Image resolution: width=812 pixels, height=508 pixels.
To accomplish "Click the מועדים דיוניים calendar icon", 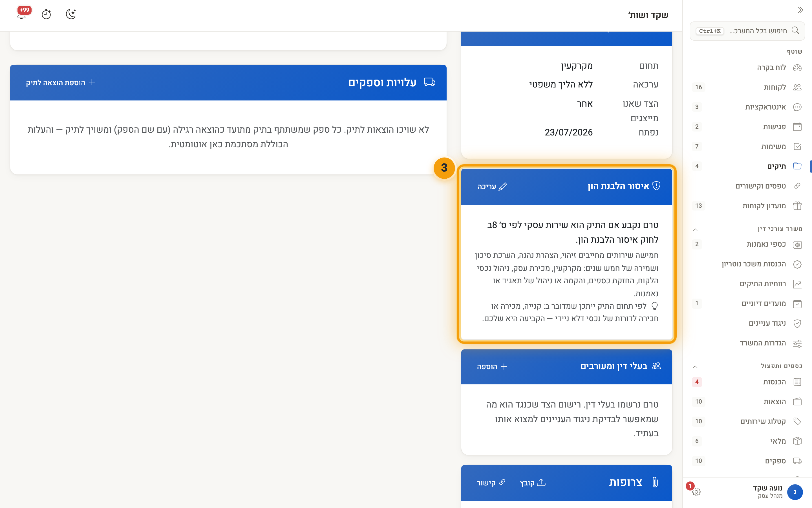I will (x=797, y=304).
